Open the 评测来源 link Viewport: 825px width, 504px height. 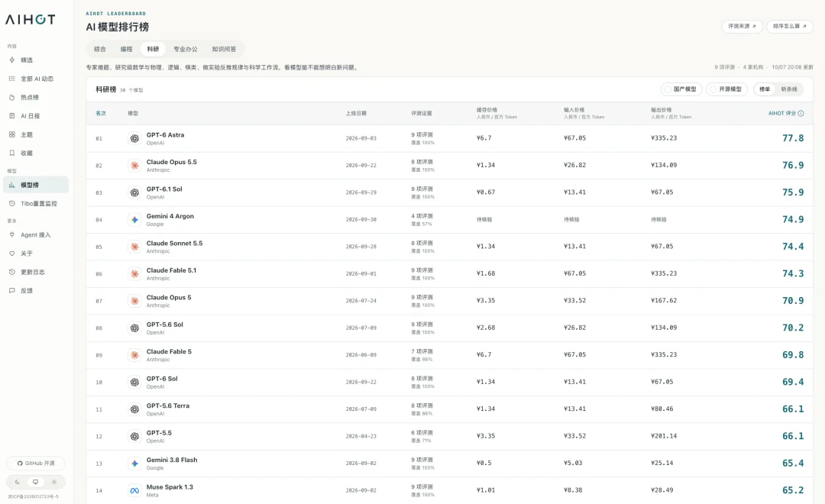(742, 26)
